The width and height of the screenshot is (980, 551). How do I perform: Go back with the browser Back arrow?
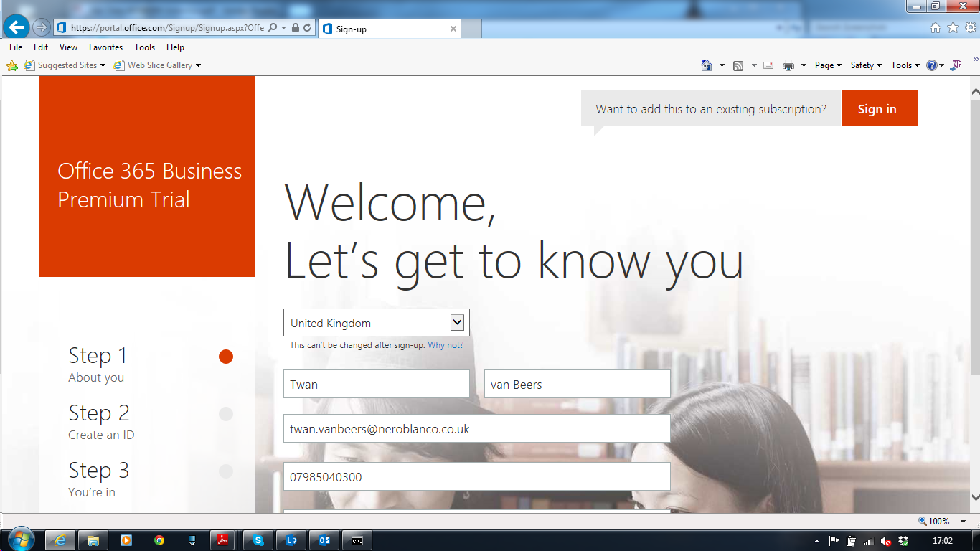point(16,27)
